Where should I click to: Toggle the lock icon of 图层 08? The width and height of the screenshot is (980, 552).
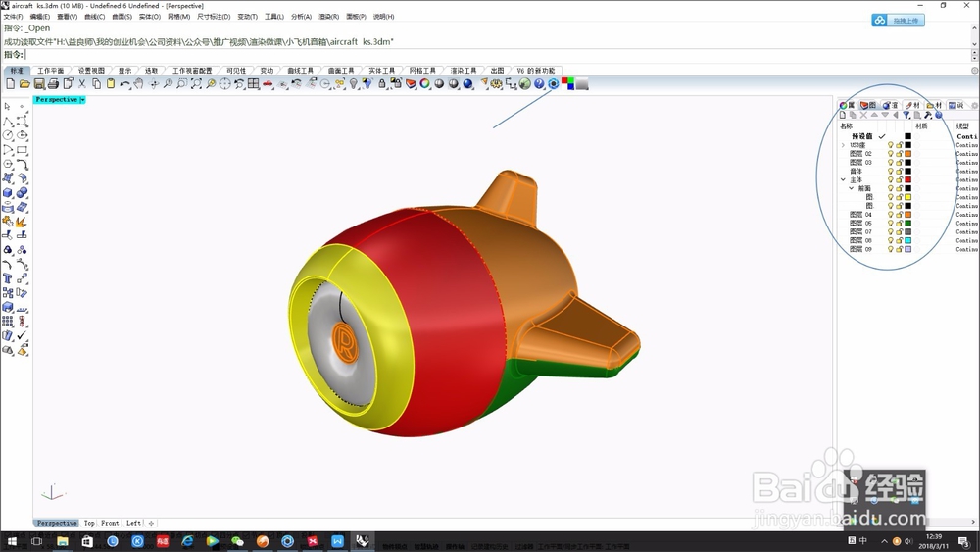point(900,240)
